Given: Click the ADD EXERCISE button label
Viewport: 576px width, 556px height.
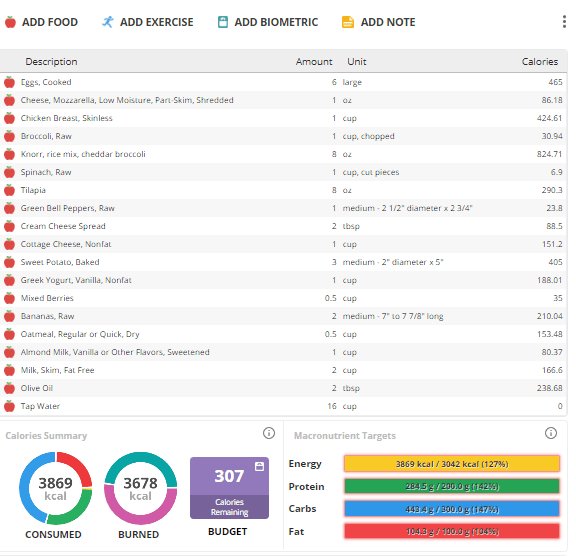Looking at the screenshot, I should pos(157,22).
